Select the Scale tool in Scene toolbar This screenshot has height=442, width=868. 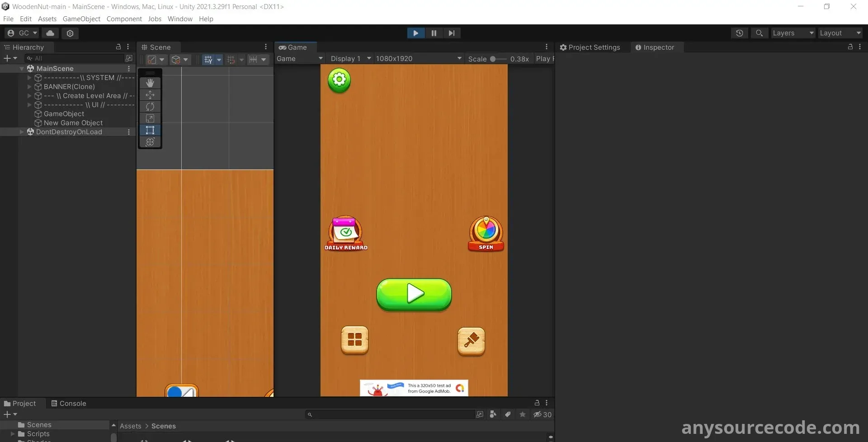tap(150, 118)
